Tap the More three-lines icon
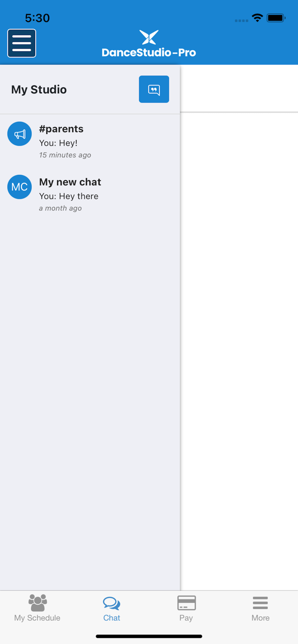 pos(261,603)
